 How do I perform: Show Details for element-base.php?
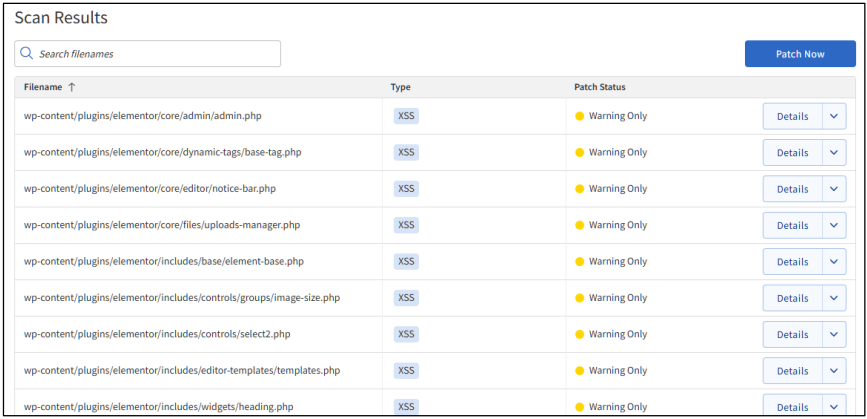pyautogui.click(x=792, y=261)
